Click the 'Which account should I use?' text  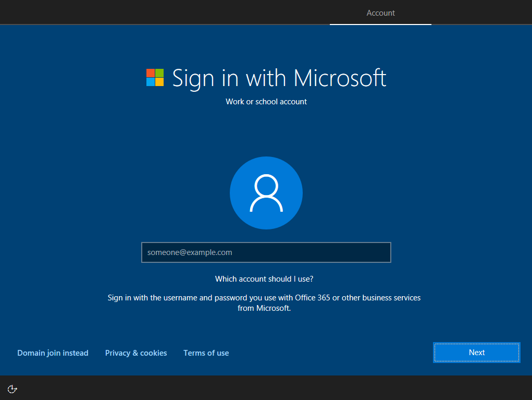(264, 279)
